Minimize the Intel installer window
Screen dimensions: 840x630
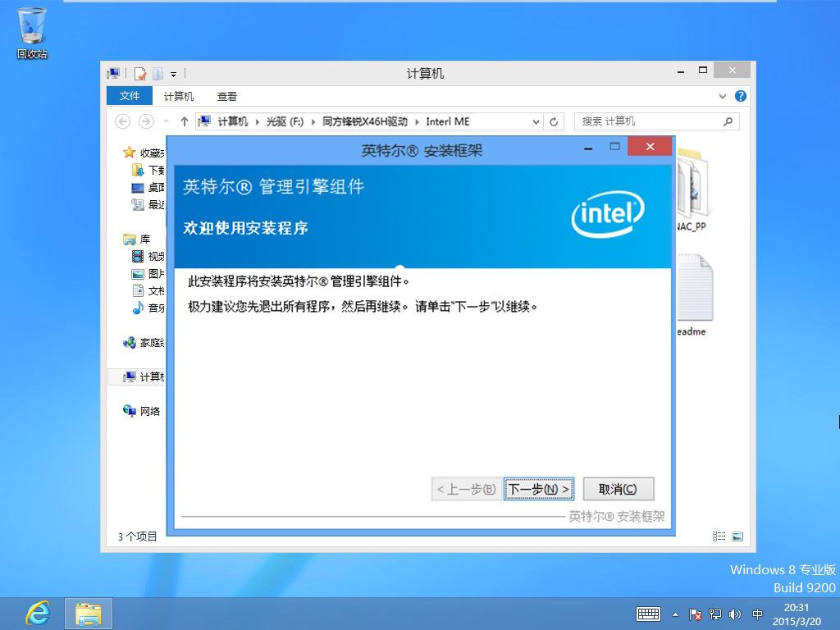588,148
